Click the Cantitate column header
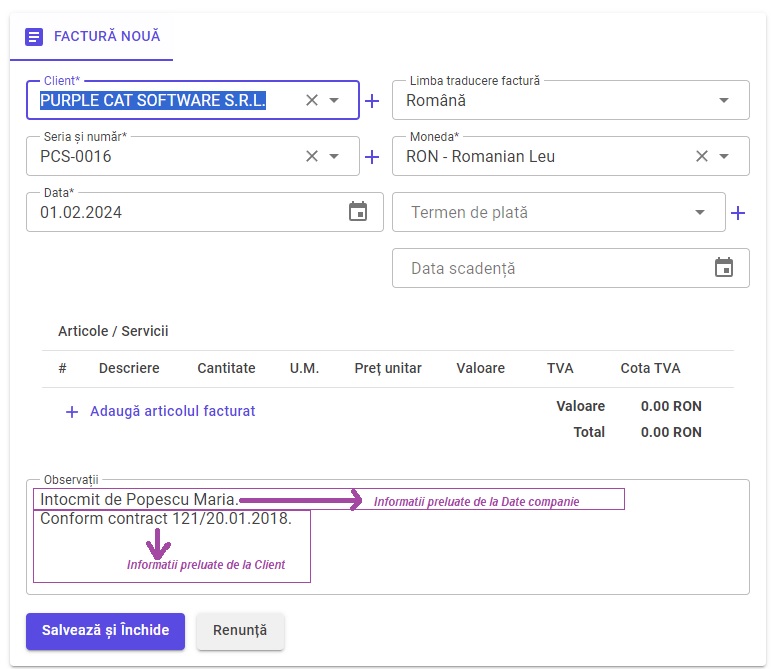This screenshot has width=771, height=669. (x=226, y=368)
